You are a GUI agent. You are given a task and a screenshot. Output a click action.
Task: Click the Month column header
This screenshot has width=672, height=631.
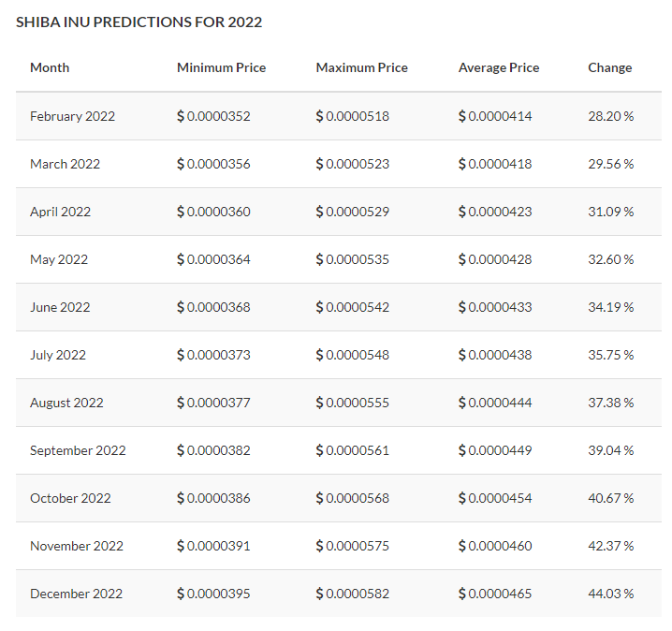coord(50,67)
